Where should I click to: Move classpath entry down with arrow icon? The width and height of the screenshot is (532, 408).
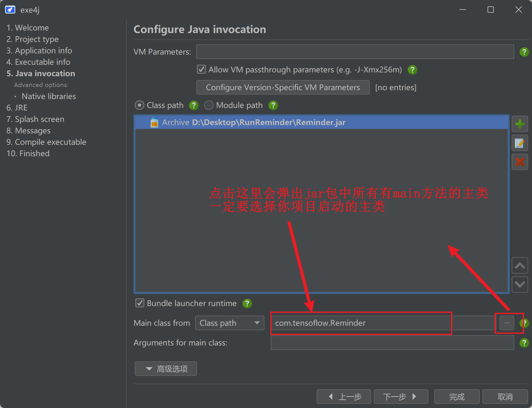520,284
